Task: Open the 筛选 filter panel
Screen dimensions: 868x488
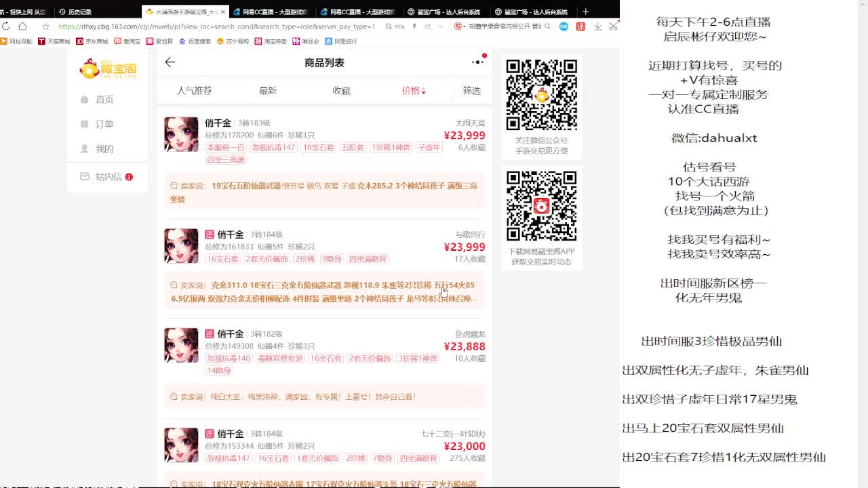Action: click(x=471, y=91)
